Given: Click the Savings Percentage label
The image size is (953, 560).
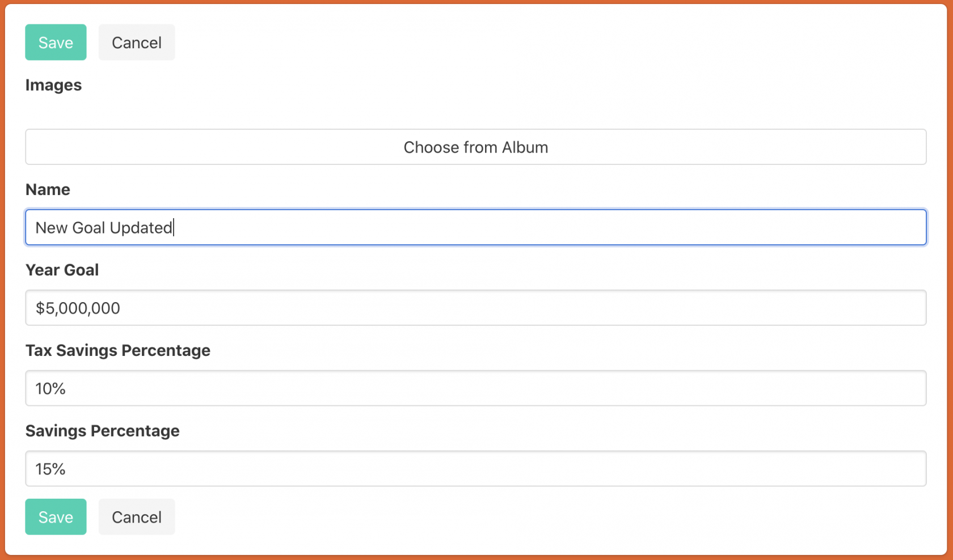Looking at the screenshot, I should coord(102,431).
